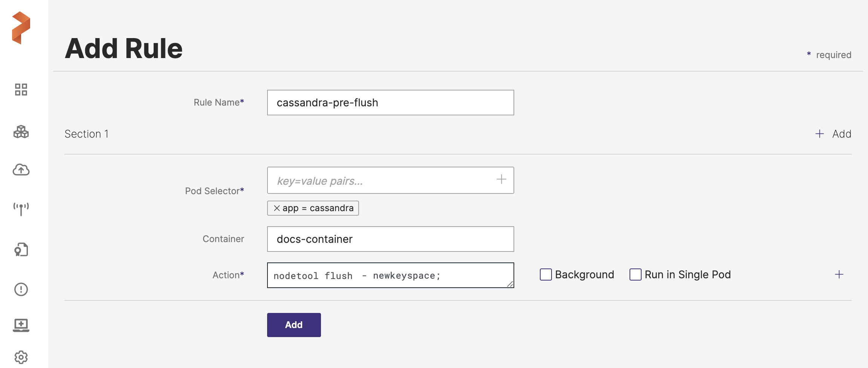This screenshot has width=868, height=368.
Task: Click the antenna broadcast sidebar icon
Action: (21, 209)
